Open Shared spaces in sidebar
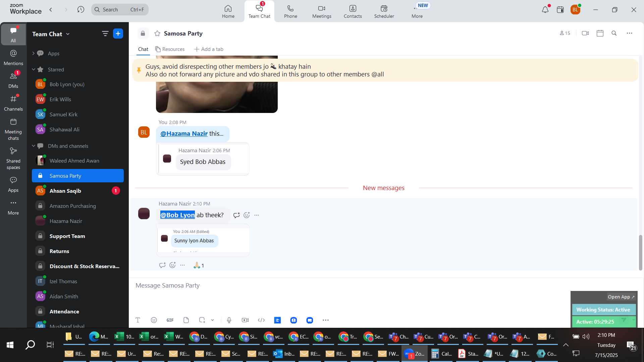Screen dimensions: 644x362 click(x=13, y=159)
